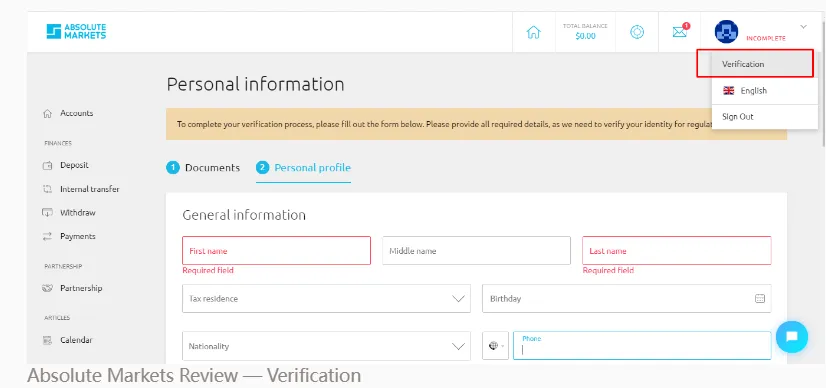The image size is (826, 388).
Task: Open Deposit page
Action: click(x=74, y=165)
